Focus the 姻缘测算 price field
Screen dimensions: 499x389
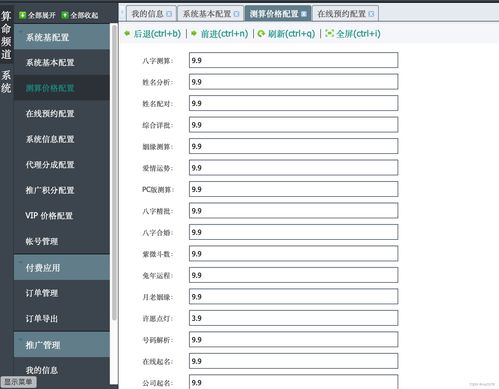tap(293, 146)
